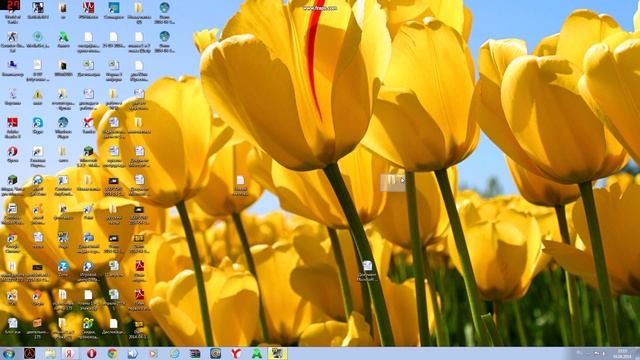640x360 pixels.
Task: Click the speaker icon in the taskbar
Action: (133, 353)
